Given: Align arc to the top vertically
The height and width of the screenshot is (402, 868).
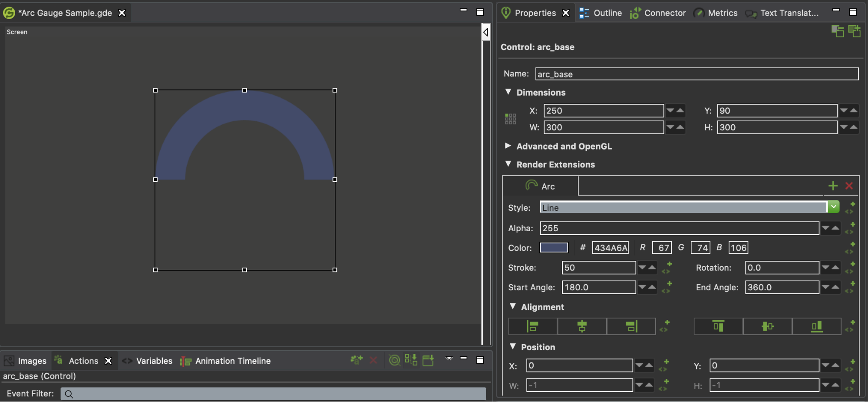Looking at the screenshot, I should [718, 326].
